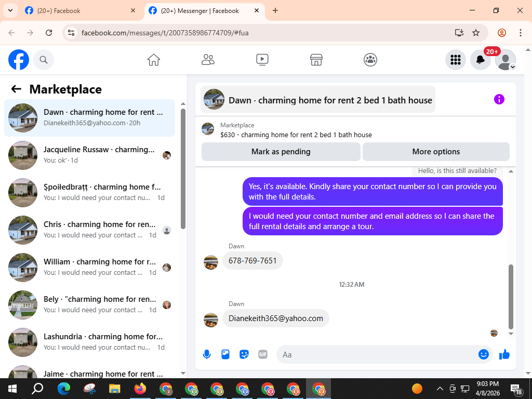The image size is (532, 399).
Task: Click the install app icon in address bar
Action: (459, 33)
